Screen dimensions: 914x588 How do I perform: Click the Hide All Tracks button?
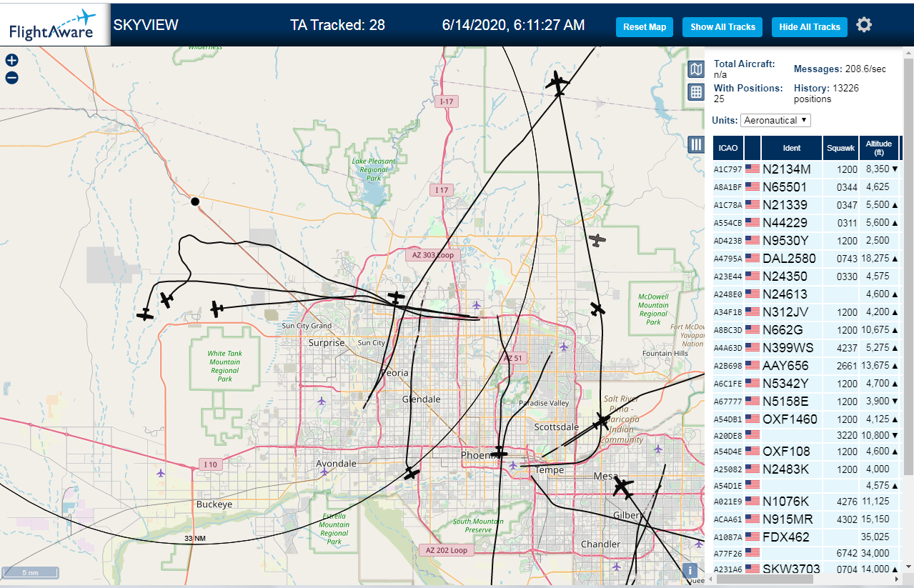pyautogui.click(x=810, y=27)
